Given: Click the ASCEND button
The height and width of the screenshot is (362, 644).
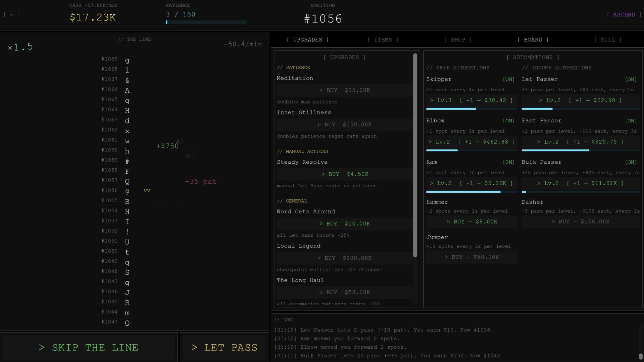Looking at the screenshot, I should (624, 15).
